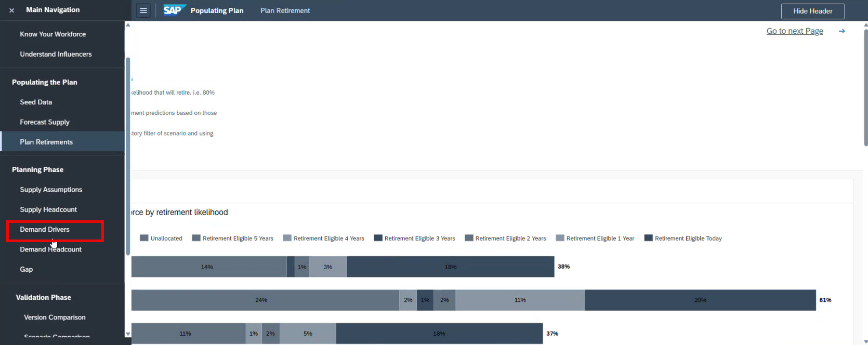Toggle Retirement Eligible 3 Years legend swatch
This screenshot has height=345, width=868.
pyautogui.click(x=378, y=238)
